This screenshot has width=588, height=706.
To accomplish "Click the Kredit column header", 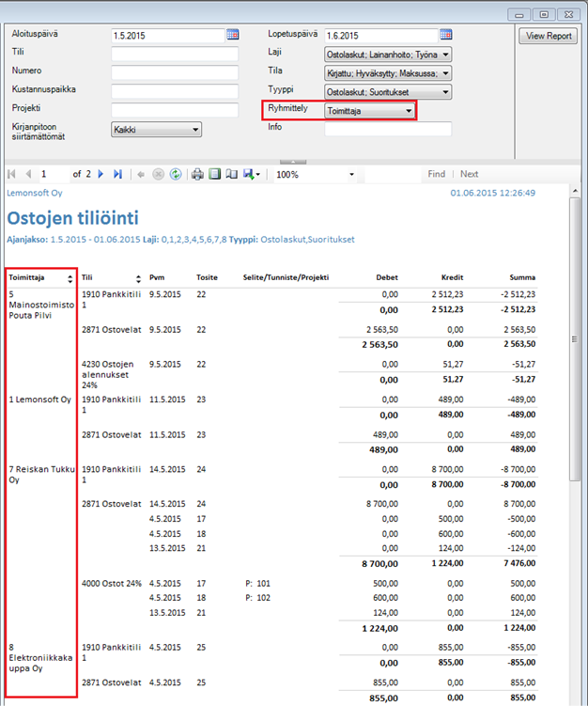I will click(452, 277).
